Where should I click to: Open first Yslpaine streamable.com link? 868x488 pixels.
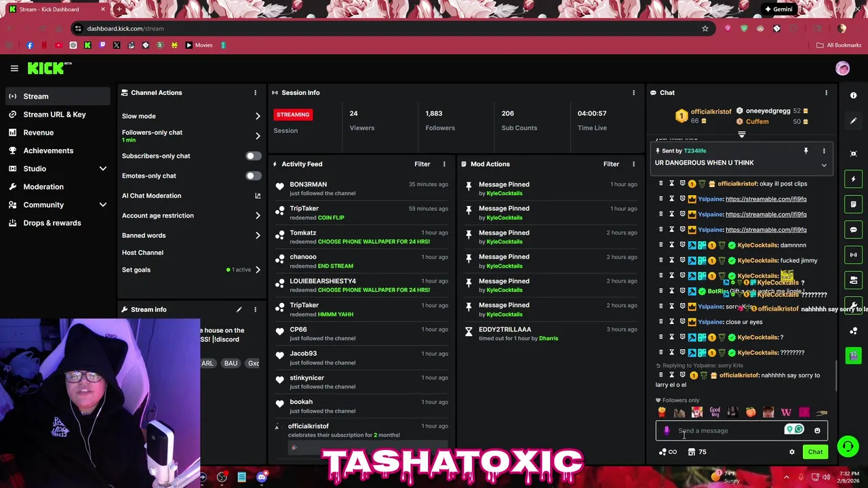766,199
